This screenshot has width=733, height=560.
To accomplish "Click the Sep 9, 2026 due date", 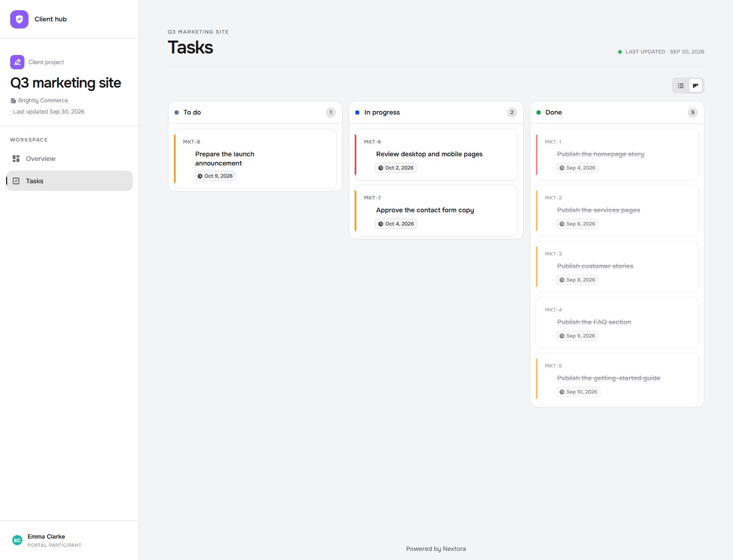I will (x=577, y=336).
